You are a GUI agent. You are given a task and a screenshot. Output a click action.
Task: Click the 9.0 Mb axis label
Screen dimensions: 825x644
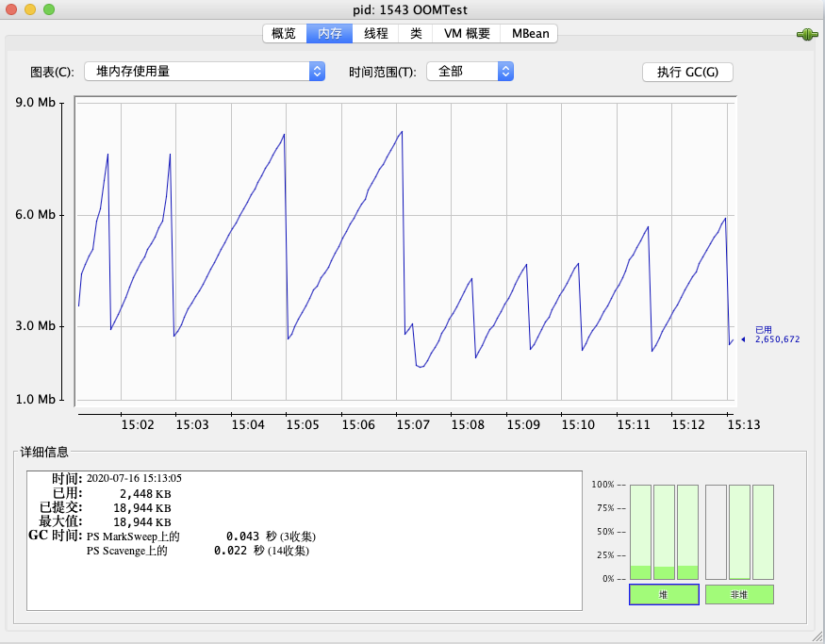[x=35, y=102]
